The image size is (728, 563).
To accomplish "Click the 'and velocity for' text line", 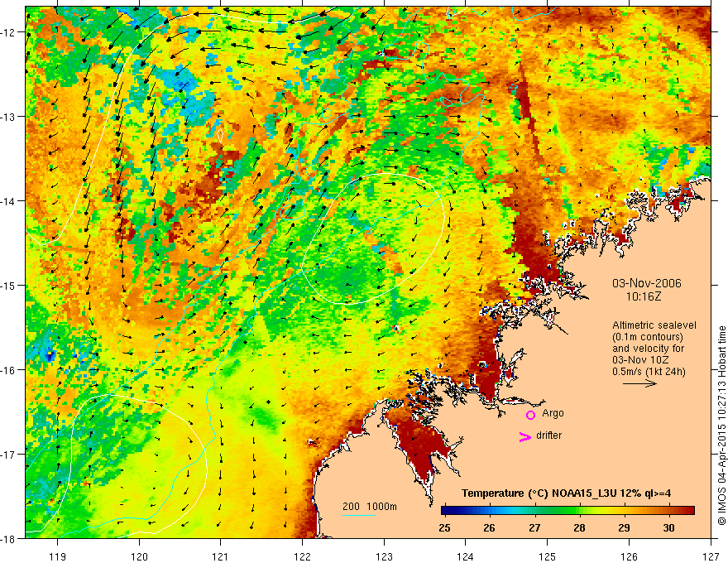I will pos(648,349).
